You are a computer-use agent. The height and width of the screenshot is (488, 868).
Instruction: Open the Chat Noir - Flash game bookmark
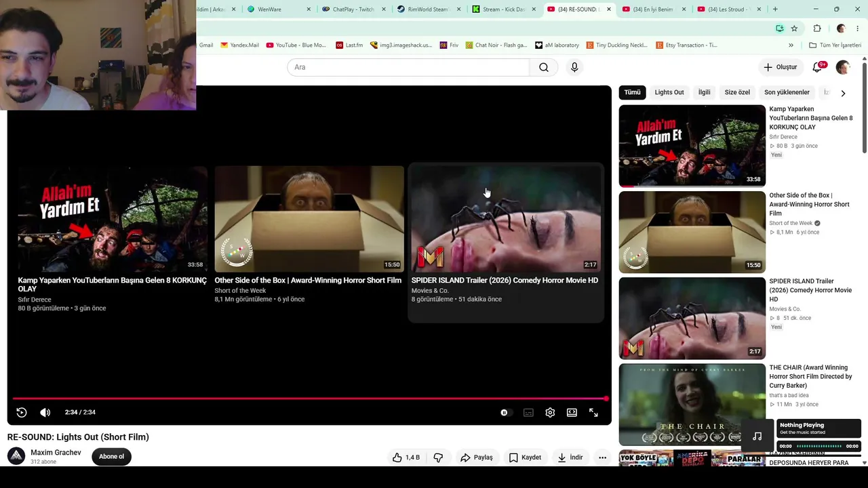[x=496, y=45]
